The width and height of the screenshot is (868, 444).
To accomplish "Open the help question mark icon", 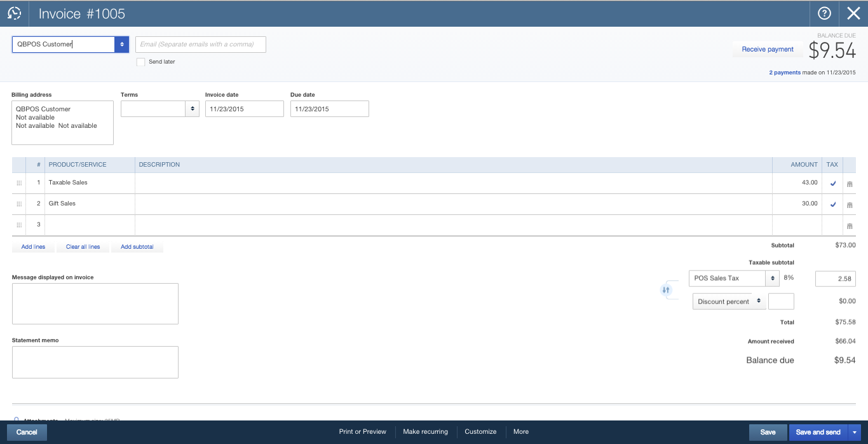I will click(x=824, y=13).
